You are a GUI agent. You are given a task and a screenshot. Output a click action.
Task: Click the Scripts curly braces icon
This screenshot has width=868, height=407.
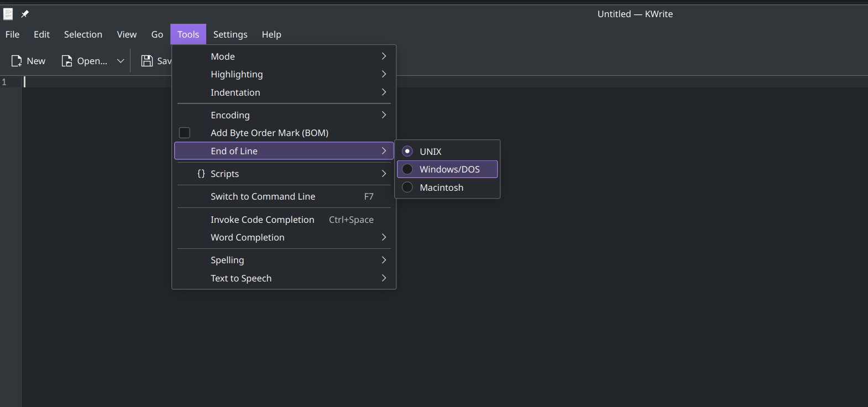(201, 174)
